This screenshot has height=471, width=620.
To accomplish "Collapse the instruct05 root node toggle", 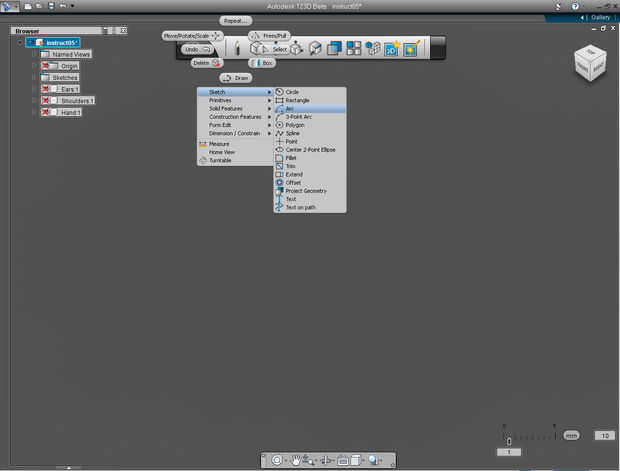I will 20,43.
